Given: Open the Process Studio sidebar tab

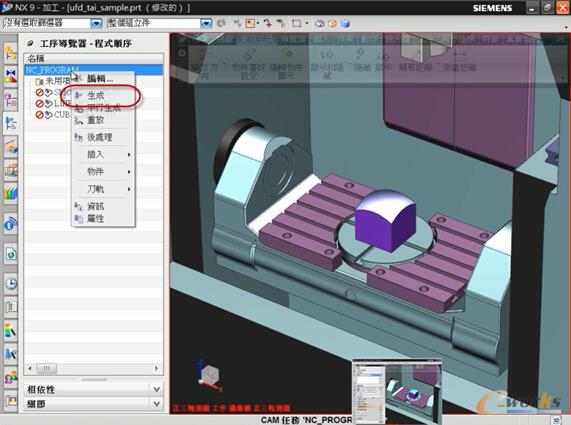Looking at the screenshot, I should click(x=10, y=307).
